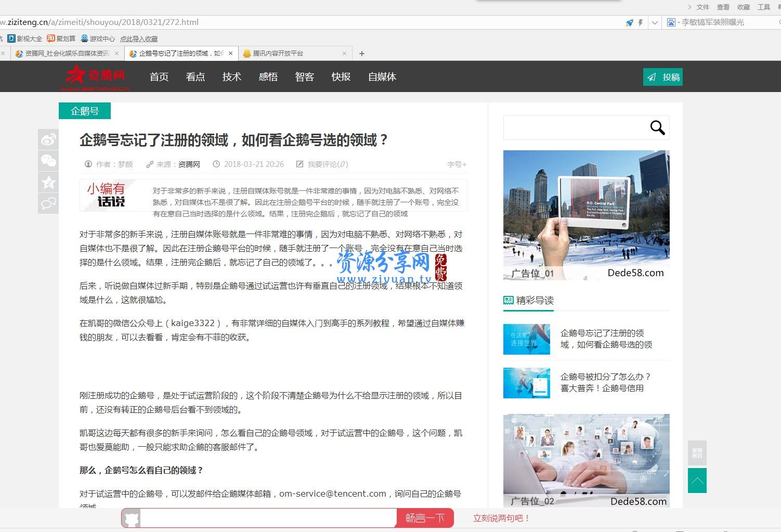Image resolution: width=781 pixels, height=532 pixels.
Task: Open related article 企鹅号被扣分了怎么办 link
Action: pyautogui.click(x=606, y=383)
